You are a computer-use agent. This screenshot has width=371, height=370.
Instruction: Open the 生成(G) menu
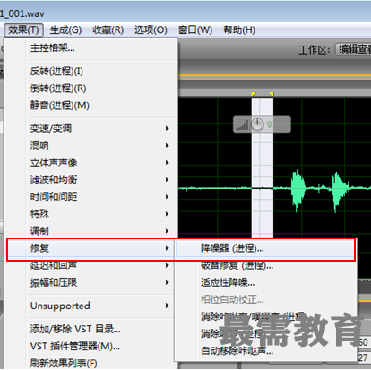65,30
